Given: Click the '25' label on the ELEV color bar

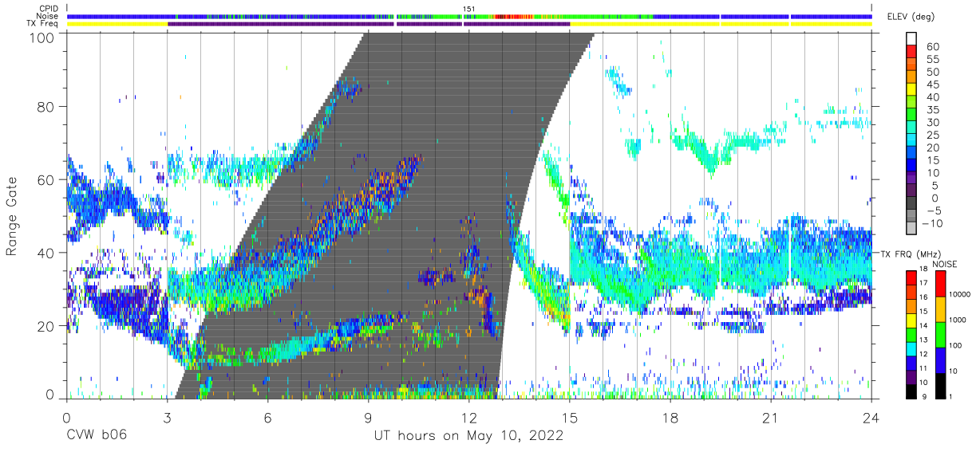Looking at the screenshot, I should click(x=932, y=135).
